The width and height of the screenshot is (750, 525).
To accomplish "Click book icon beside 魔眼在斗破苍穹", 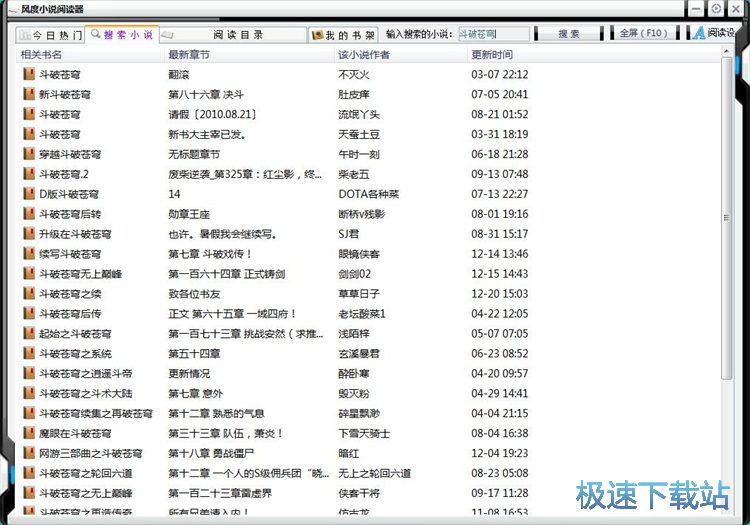I will [29, 433].
